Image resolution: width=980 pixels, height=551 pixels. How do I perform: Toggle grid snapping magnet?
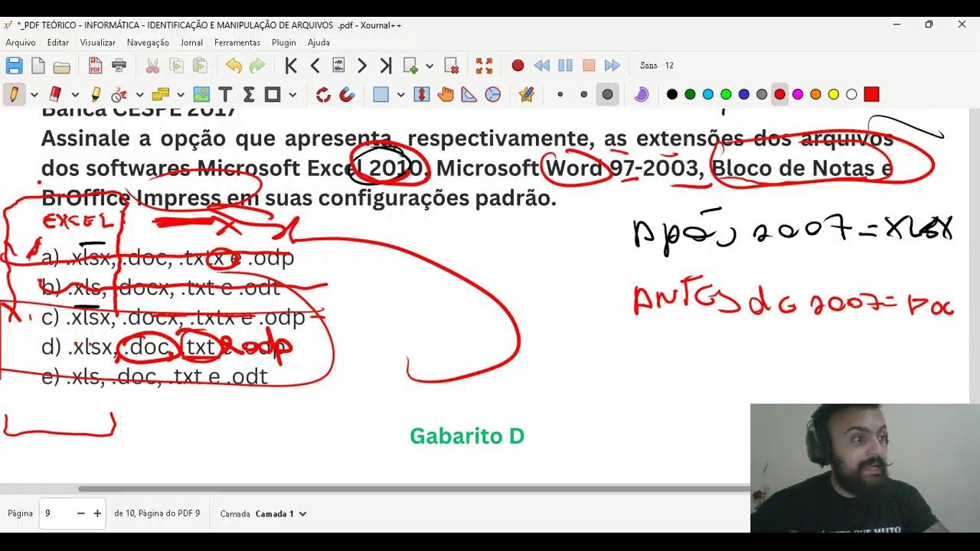click(x=347, y=94)
